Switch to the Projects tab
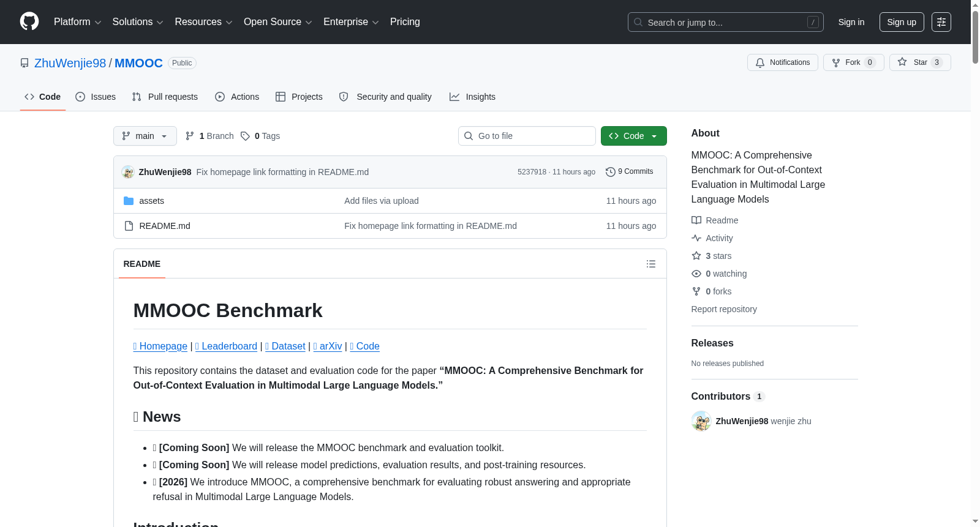Image resolution: width=980 pixels, height=527 pixels. click(299, 97)
